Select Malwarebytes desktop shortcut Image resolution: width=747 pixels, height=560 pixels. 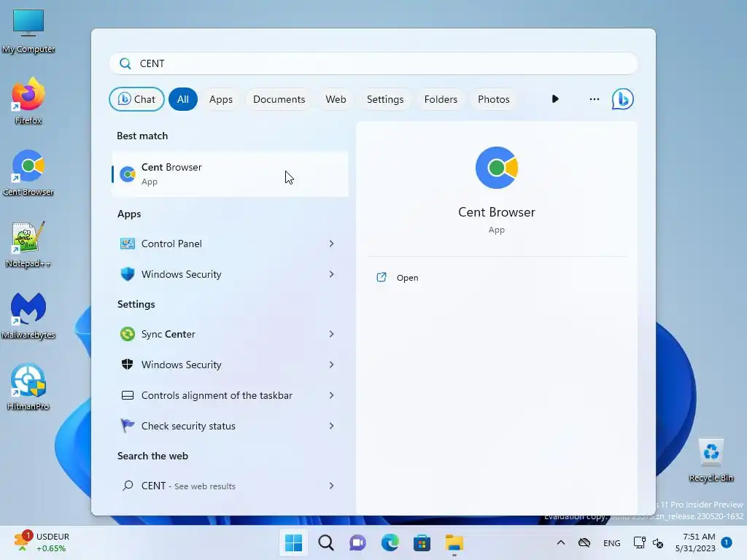pyautogui.click(x=28, y=316)
